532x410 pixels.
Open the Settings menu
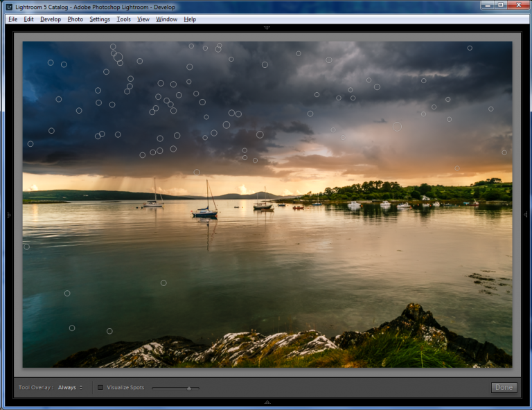(x=100, y=19)
